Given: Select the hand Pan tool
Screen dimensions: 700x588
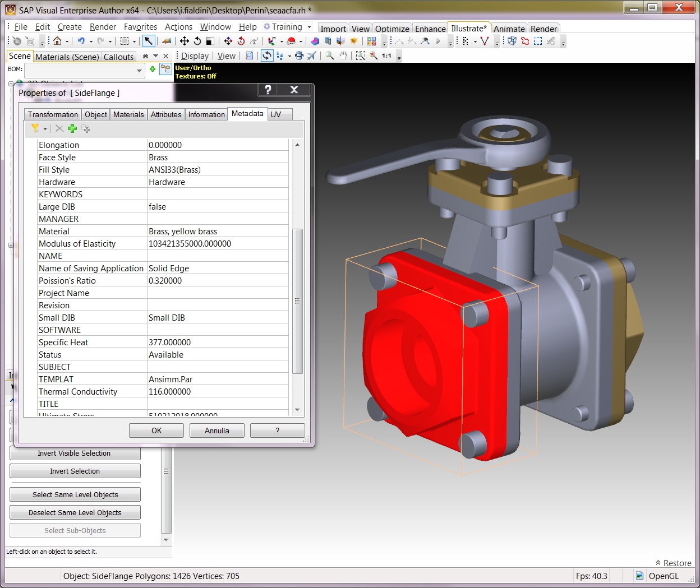Looking at the screenshot, I should pyautogui.click(x=343, y=55).
